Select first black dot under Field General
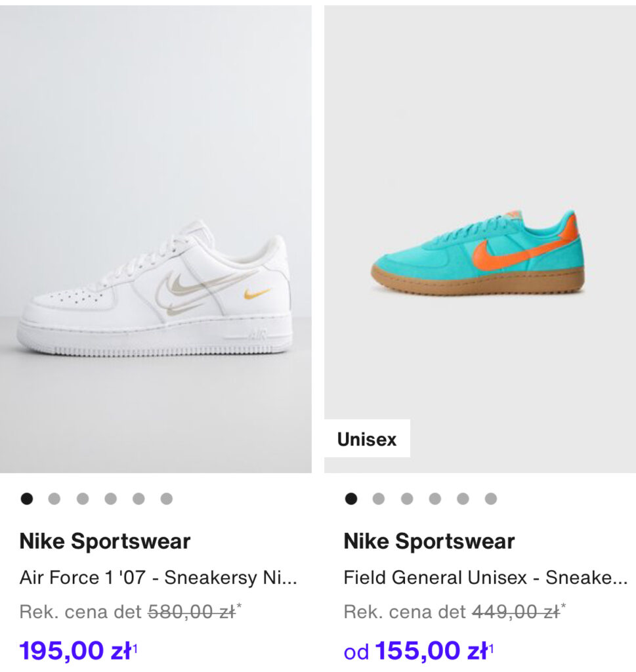 [x=351, y=499]
